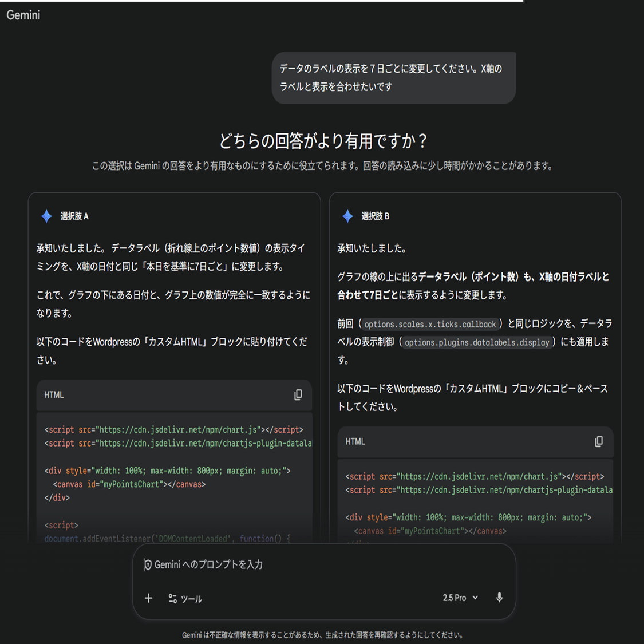Click the Gemini shield icon inside the input field
The image size is (644, 644).
(150, 563)
